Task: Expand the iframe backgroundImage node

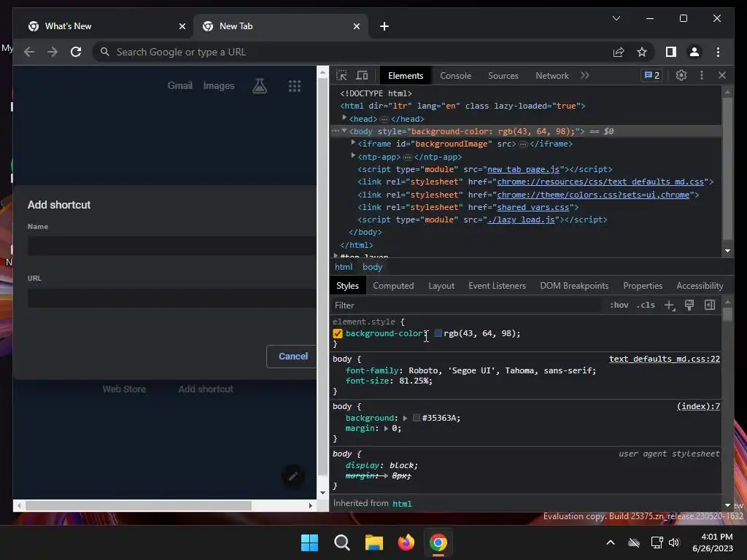Action: 353,142
